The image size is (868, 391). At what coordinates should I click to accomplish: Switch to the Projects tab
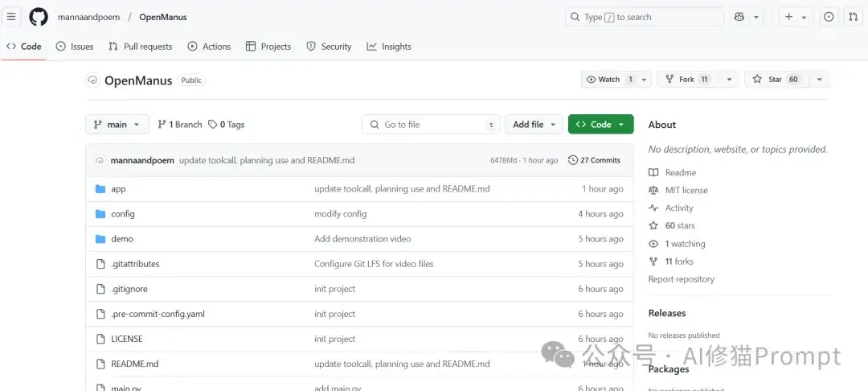pos(268,47)
